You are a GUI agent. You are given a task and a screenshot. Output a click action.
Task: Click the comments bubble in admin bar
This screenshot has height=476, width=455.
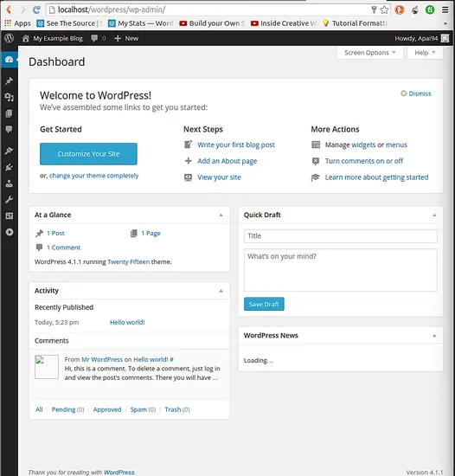(x=94, y=38)
